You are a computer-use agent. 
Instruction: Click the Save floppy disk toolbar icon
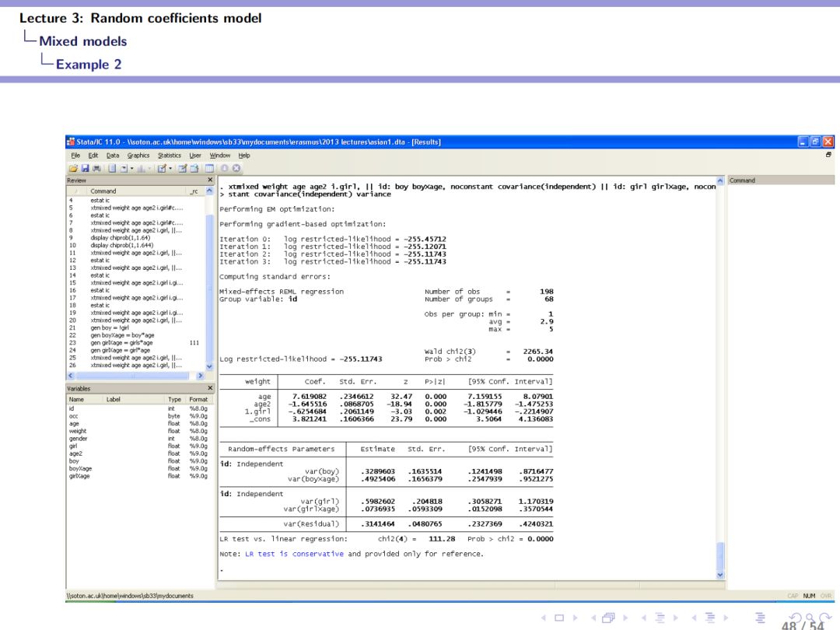click(x=85, y=168)
